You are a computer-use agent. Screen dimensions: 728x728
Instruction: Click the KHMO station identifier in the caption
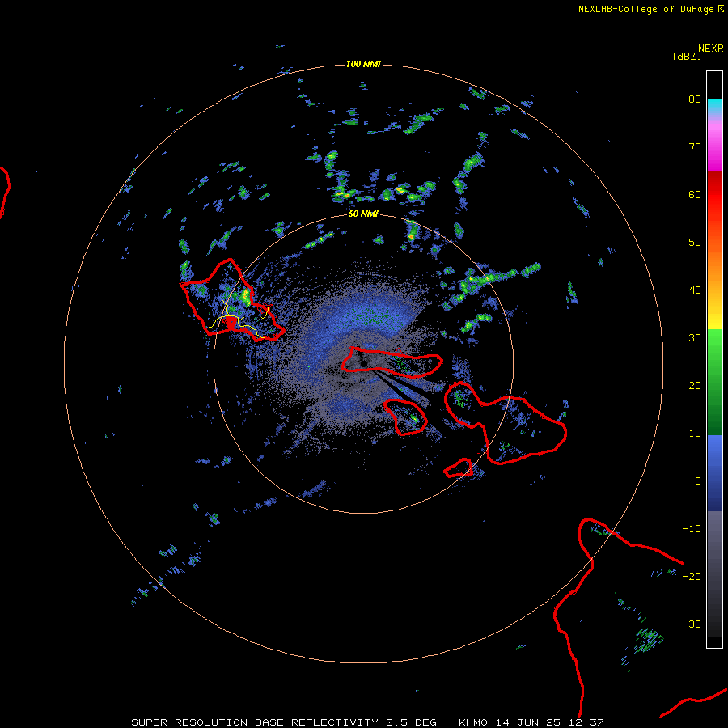coord(475,722)
